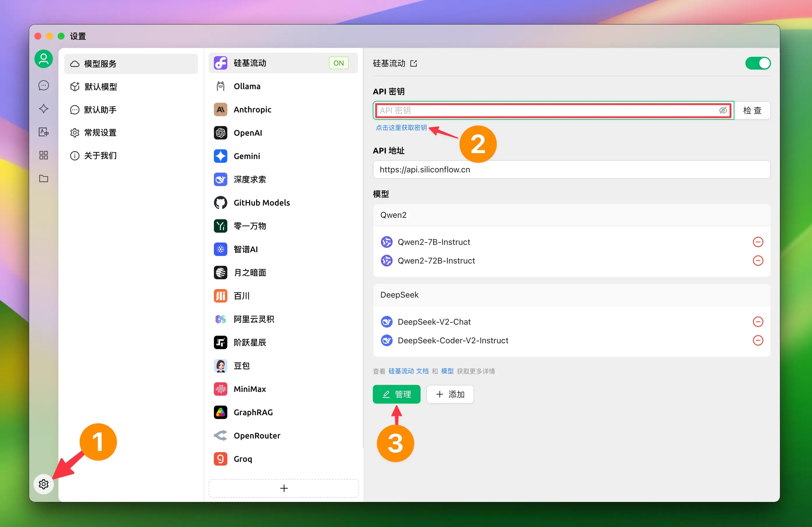Open the translate sidebar icon
The image size is (812, 527).
(43, 132)
